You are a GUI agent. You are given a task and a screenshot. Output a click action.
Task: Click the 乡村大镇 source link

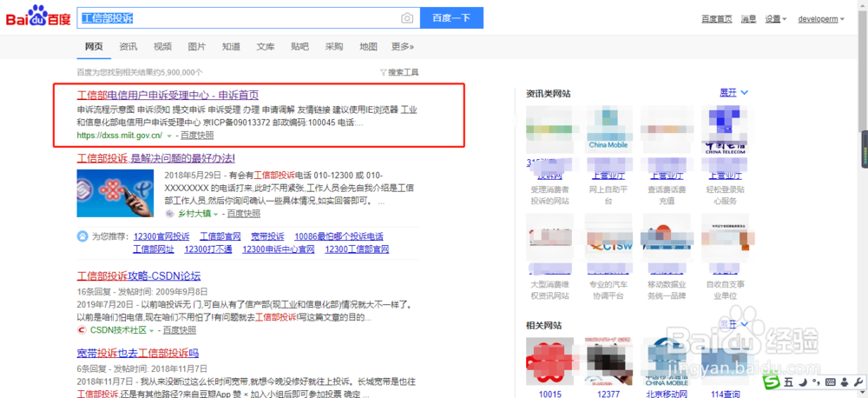coord(193,214)
